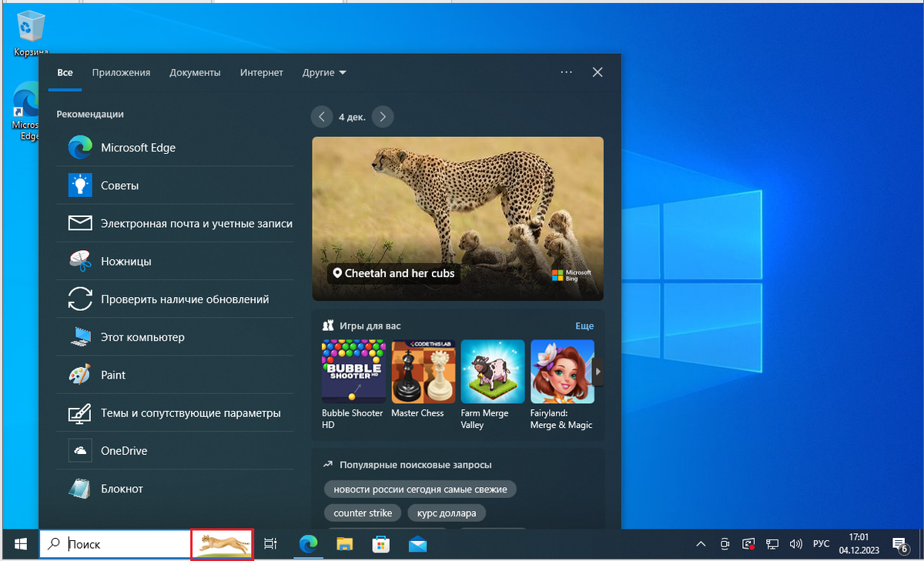Screen dimensions: 924x561
Task: Open the clock showing 17:01
Action: (x=858, y=544)
